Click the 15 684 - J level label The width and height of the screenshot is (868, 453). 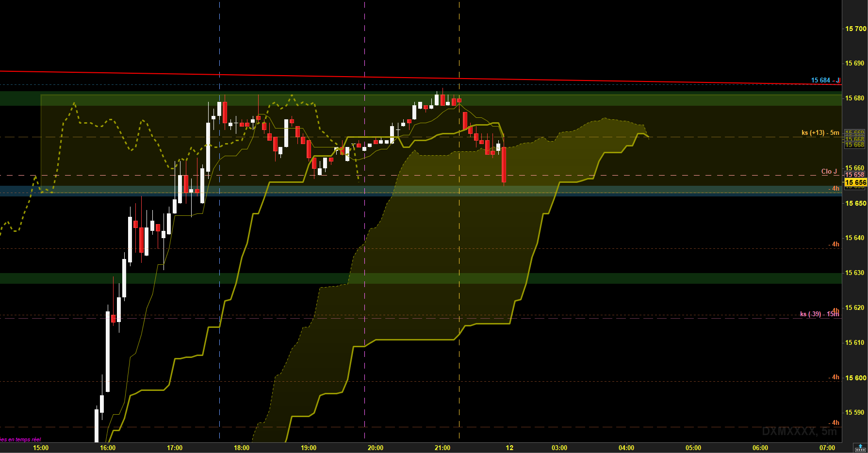pyautogui.click(x=825, y=80)
